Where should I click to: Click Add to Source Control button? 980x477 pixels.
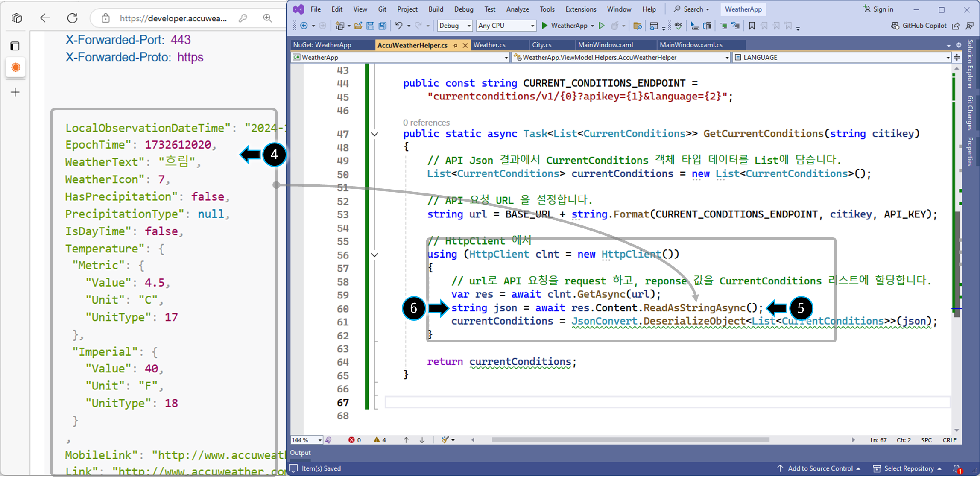(x=819, y=468)
